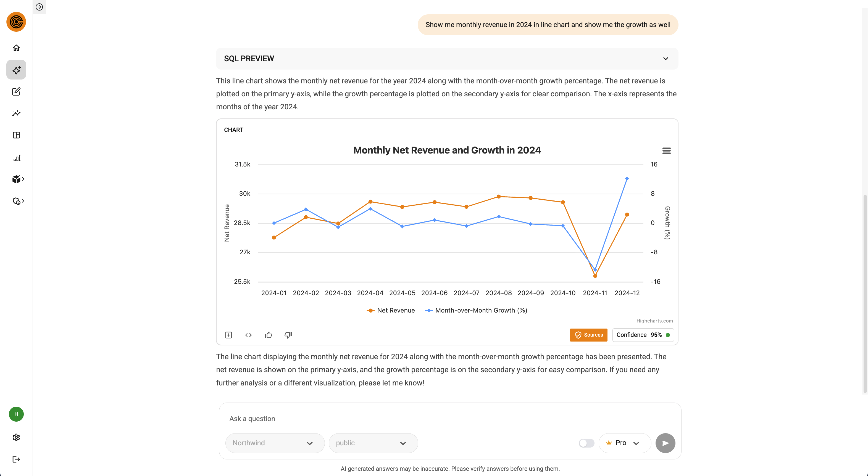Show the chart code view icon

[x=248, y=335]
